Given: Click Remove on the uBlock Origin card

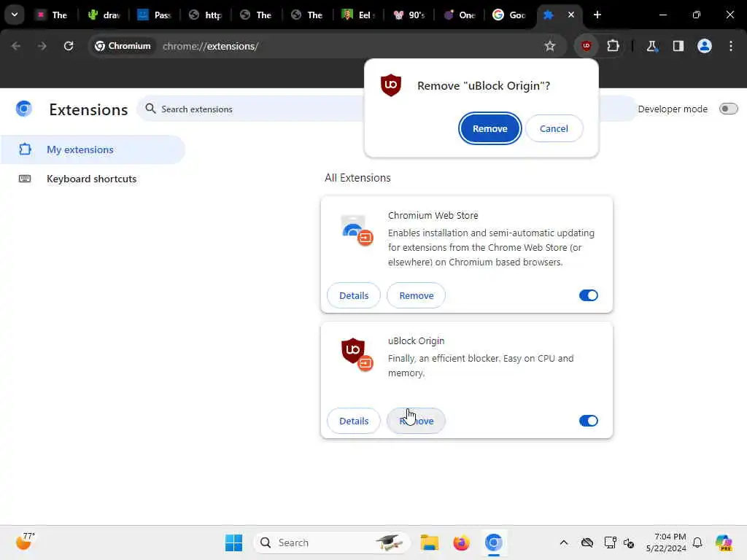Looking at the screenshot, I should pyautogui.click(x=416, y=421).
